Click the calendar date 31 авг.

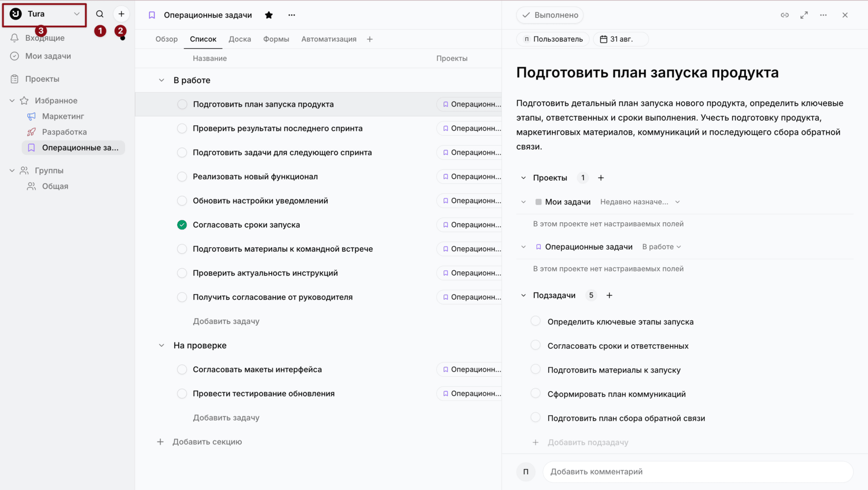coord(621,39)
